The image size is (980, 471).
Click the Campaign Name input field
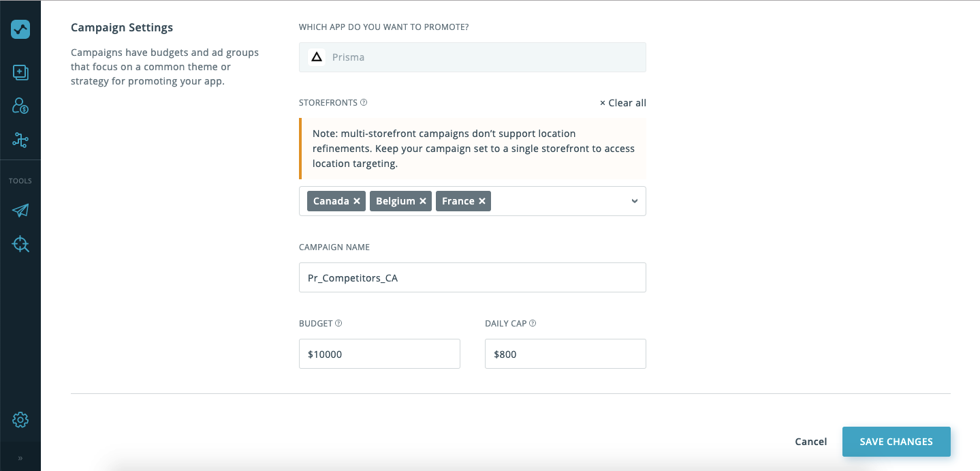472,277
